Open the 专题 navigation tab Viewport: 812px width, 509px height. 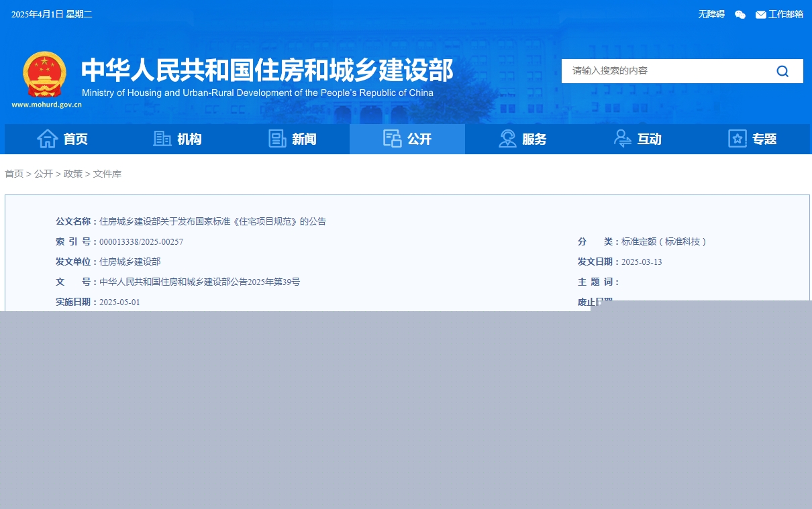click(x=752, y=139)
